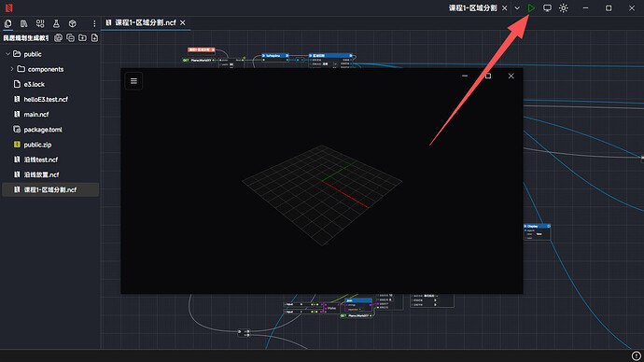Select the 课程1-区域分割 run configuration label

[x=472, y=7]
